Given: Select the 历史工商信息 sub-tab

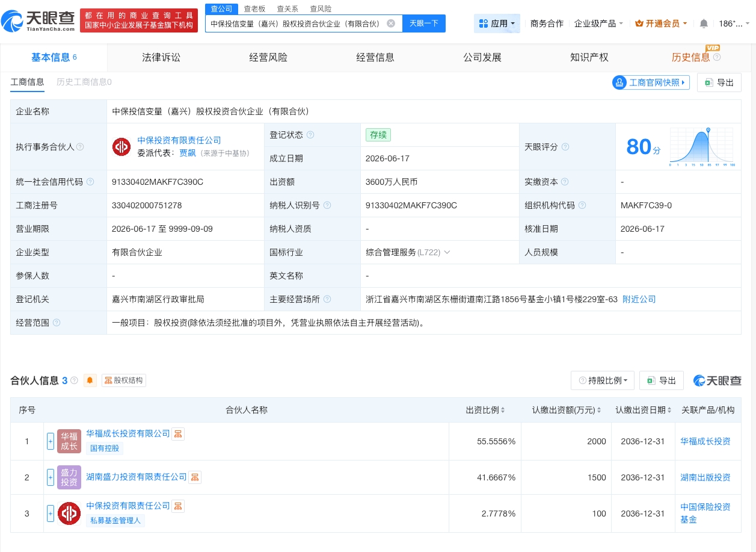Looking at the screenshot, I should coord(84,82).
